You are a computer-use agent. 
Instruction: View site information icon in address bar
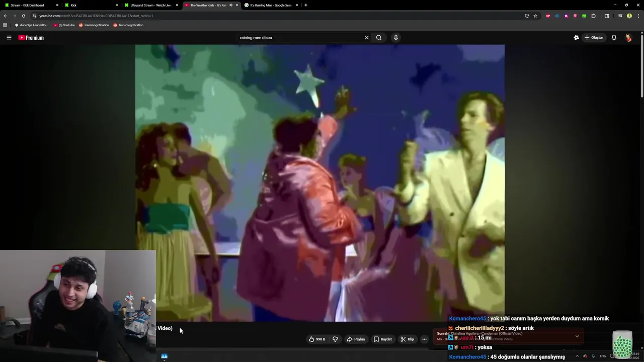point(34,16)
